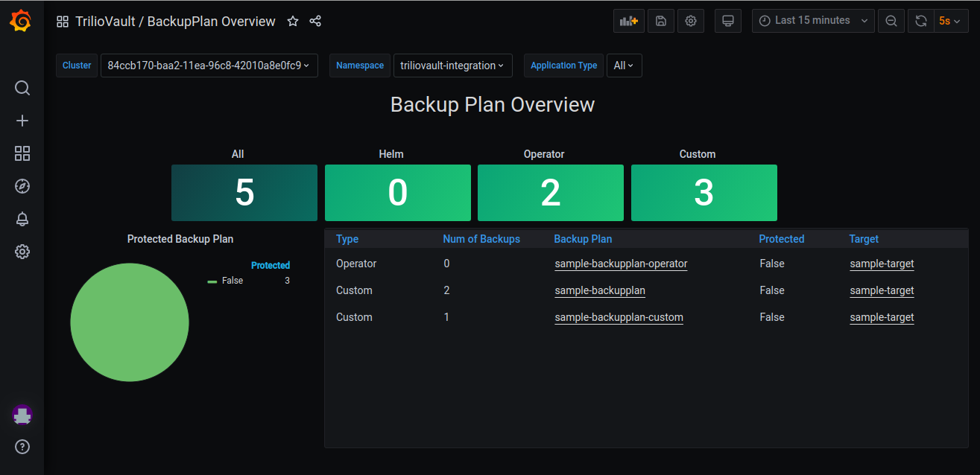The height and width of the screenshot is (475, 980).
Task: Open the user avatar profile
Action: (x=22, y=415)
